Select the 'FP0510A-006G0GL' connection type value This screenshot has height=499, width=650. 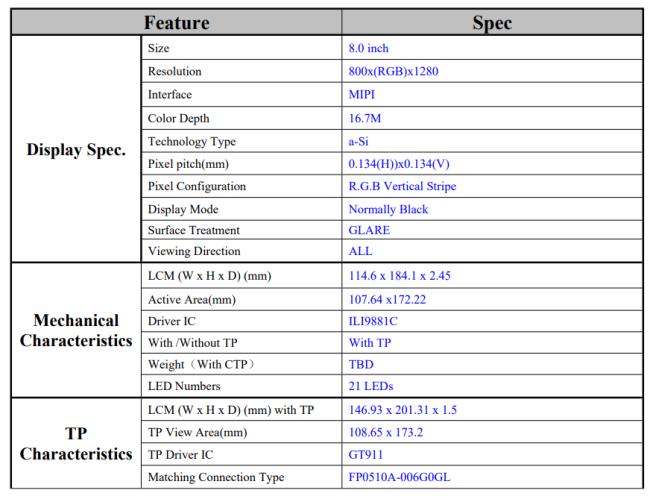point(402,477)
